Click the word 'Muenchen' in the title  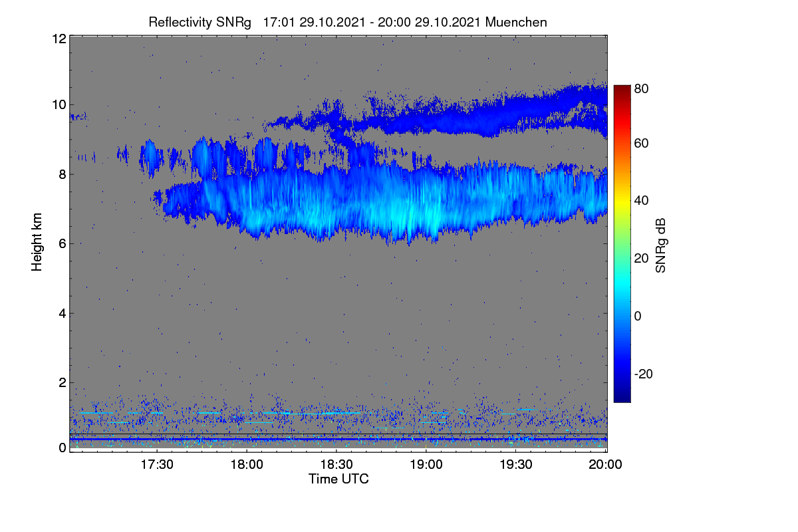[x=516, y=22]
